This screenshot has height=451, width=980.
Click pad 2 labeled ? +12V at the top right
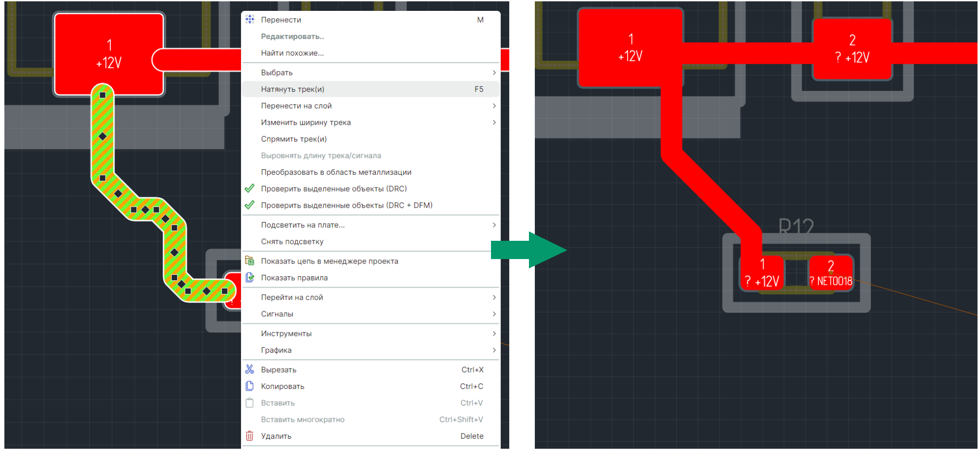[852, 49]
